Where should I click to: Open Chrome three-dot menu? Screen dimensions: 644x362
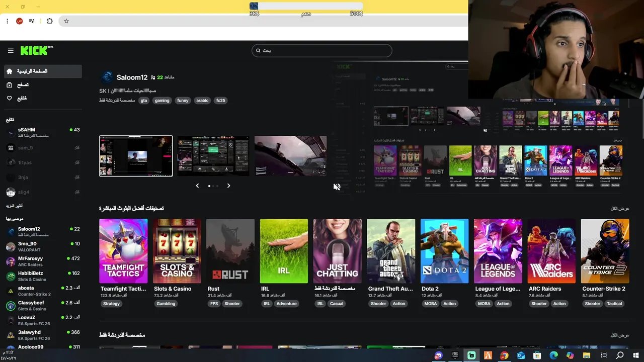7,21
